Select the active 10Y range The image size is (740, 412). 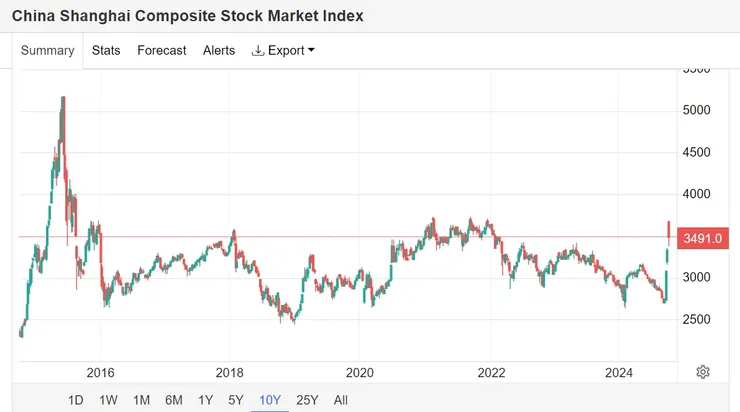pos(270,400)
